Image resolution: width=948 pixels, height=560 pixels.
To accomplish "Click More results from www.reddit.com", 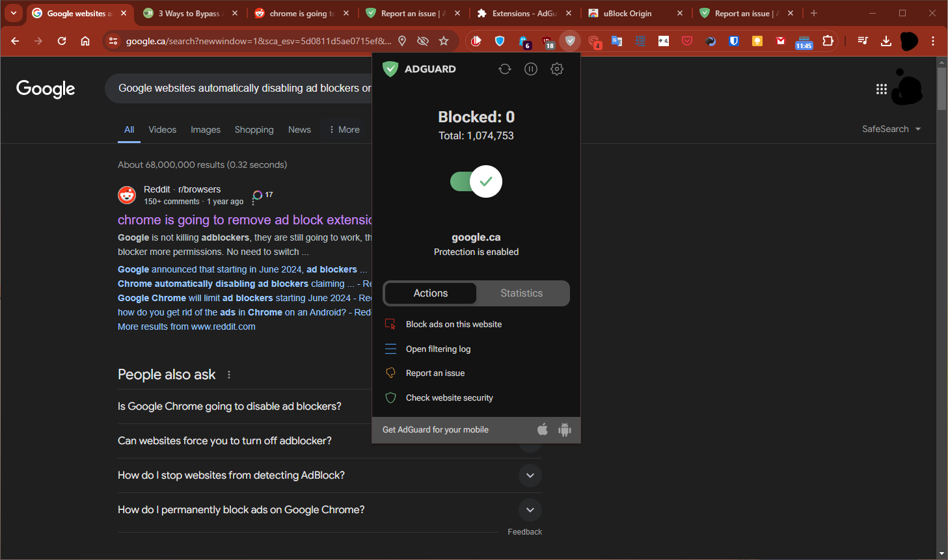I will (187, 326).
